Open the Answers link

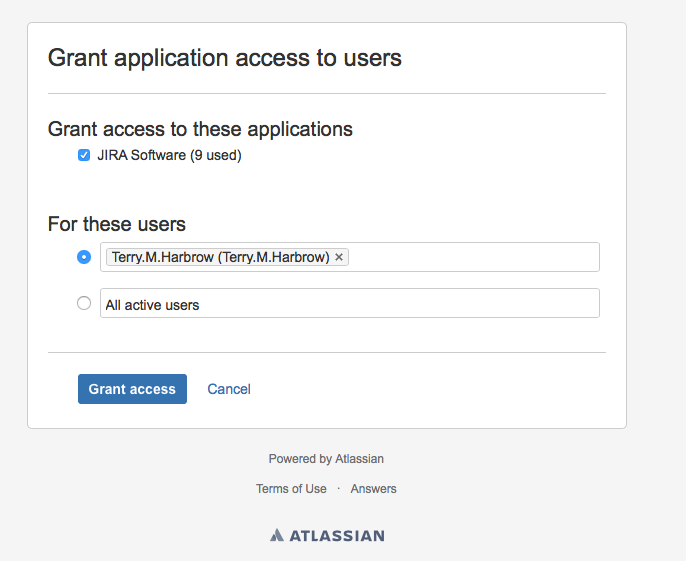click(x=373, y=489)
